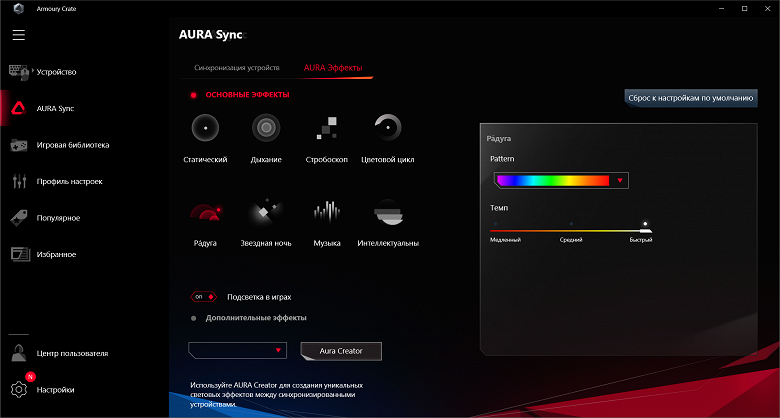Click the Pattern label
Image resolution: width=780 pixels, height=418 pixels.
[x=502, y=159]
